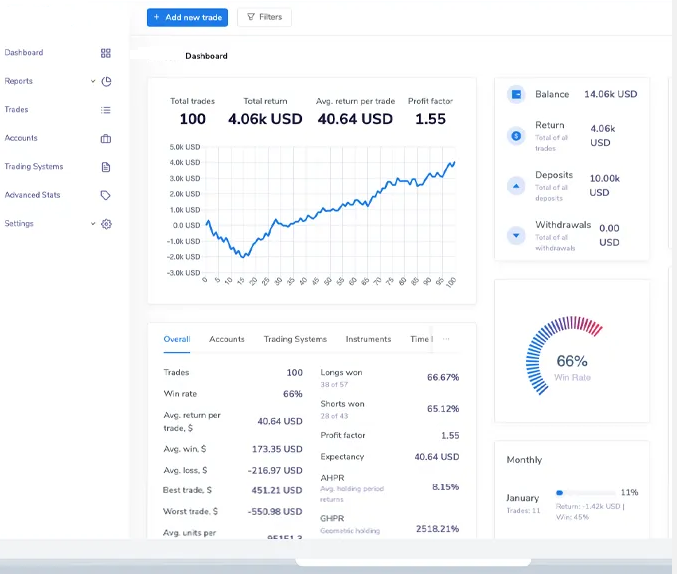Image resolution: width=677 pixels, height=574 pixels.
Task: Open the more tabs ellipsis menu
Action: coord(446,339)
